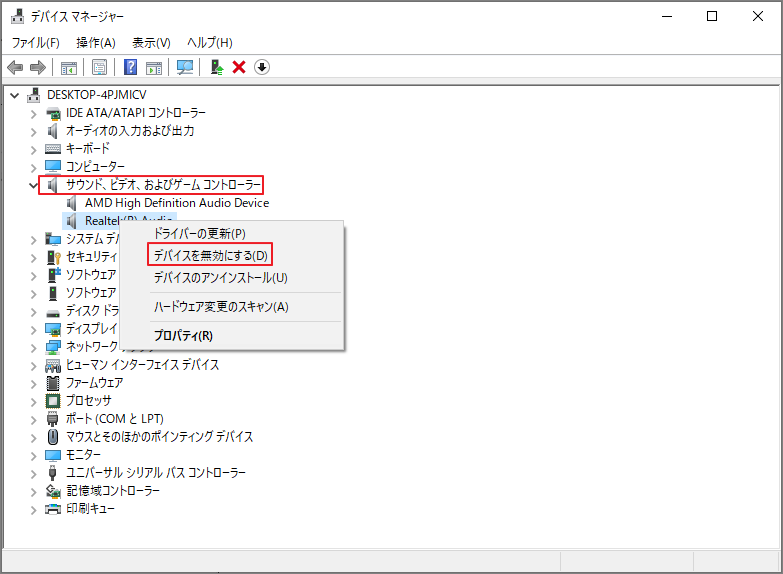The image size is (783, 574).
Task: Click the Back arrow toolbar icon
Action: tap(15, 67)
